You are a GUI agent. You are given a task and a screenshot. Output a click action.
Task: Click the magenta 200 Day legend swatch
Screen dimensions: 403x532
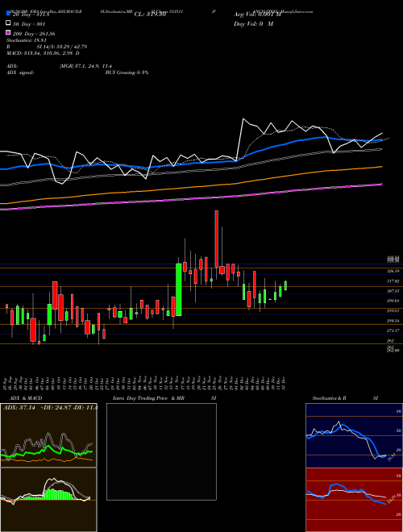[9, 33]
